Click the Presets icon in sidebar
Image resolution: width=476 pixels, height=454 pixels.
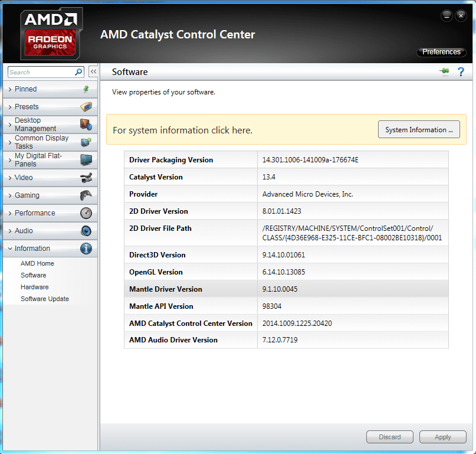86,107
